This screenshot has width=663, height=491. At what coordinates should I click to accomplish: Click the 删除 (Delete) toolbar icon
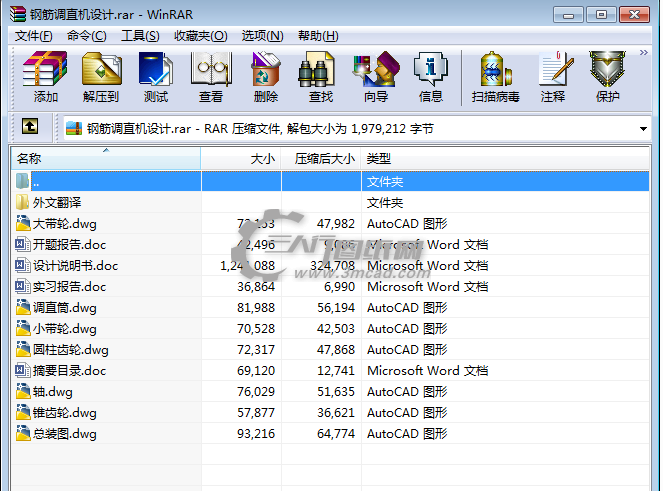266,77
